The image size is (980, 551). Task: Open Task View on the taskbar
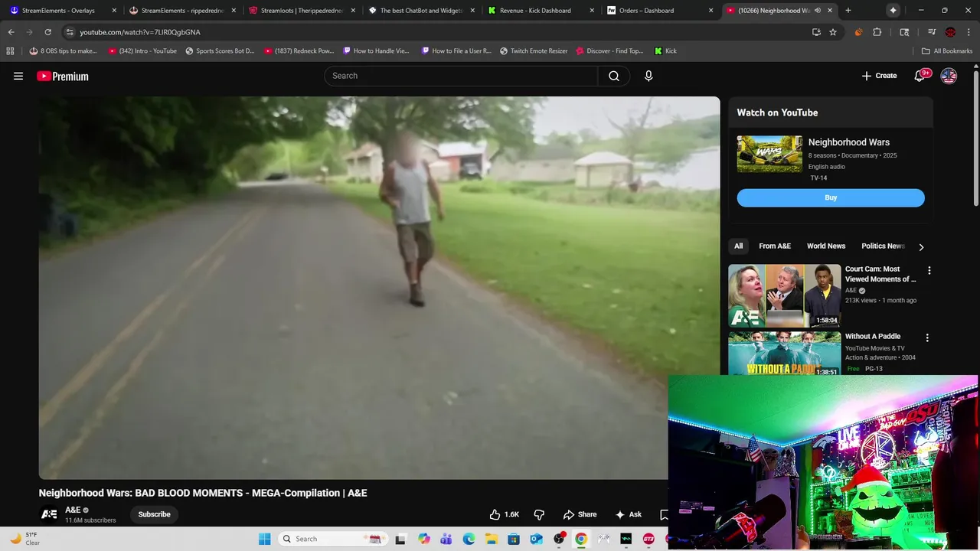[x=400, y=539]
